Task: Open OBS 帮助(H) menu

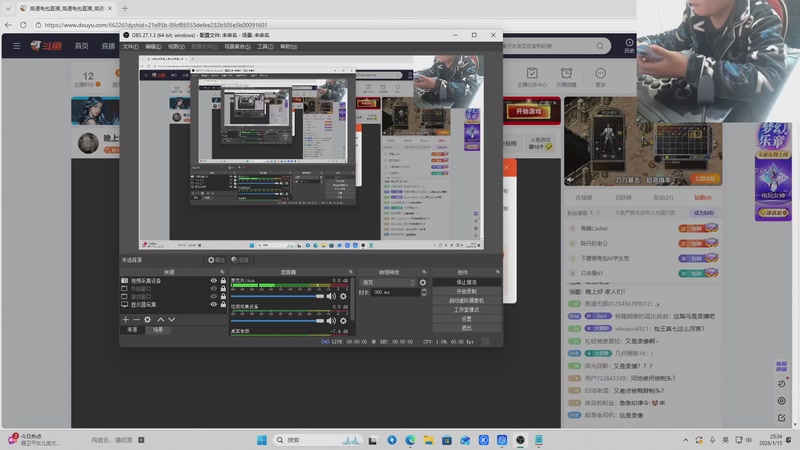Action: click(x=289, y=46)
